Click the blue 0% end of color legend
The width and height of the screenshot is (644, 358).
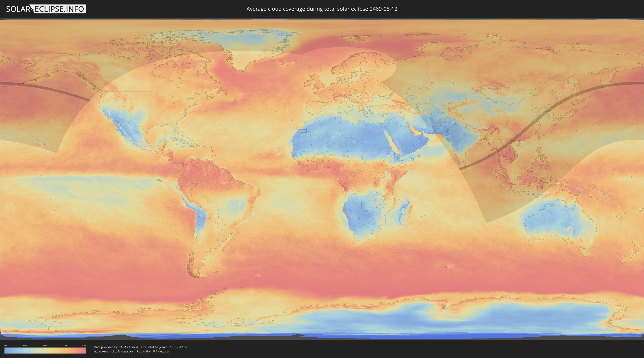pyautogui.click(x=6, y=350)
